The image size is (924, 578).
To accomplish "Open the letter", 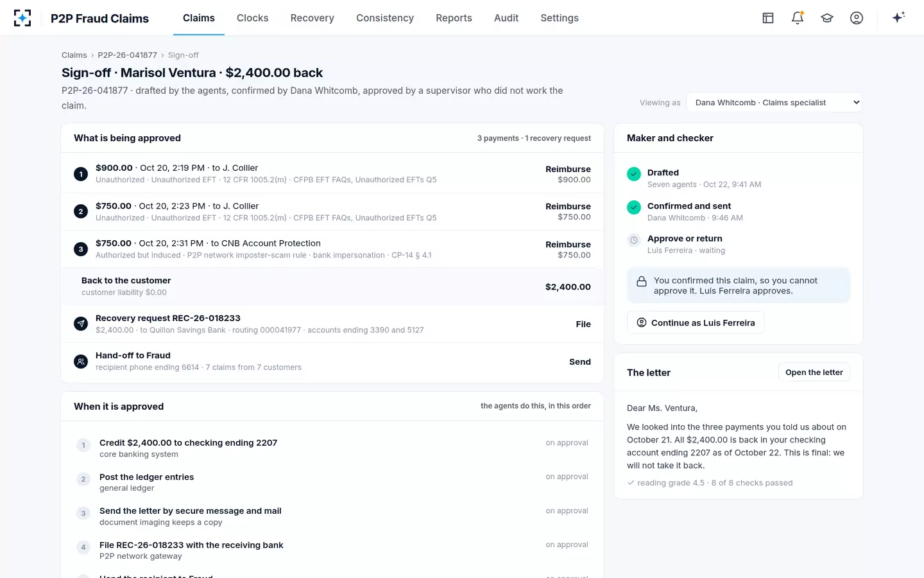I will point(814,372).
